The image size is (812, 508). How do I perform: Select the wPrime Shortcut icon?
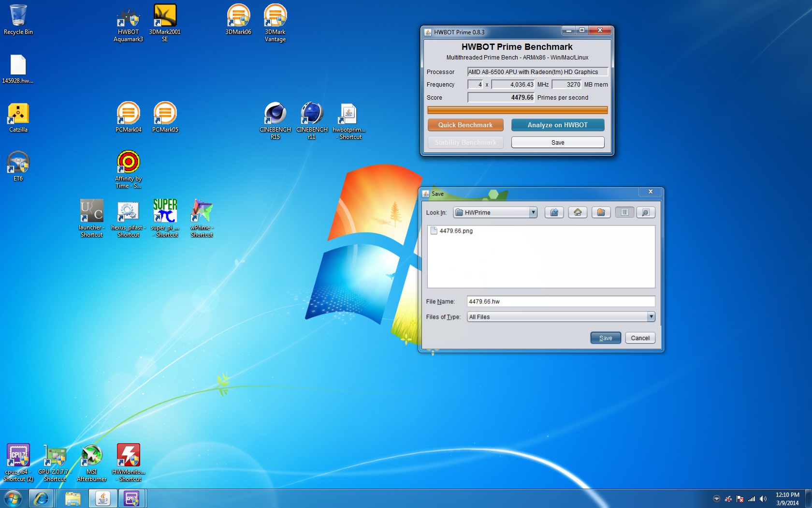pyautogui.click(x=202, y=218)
